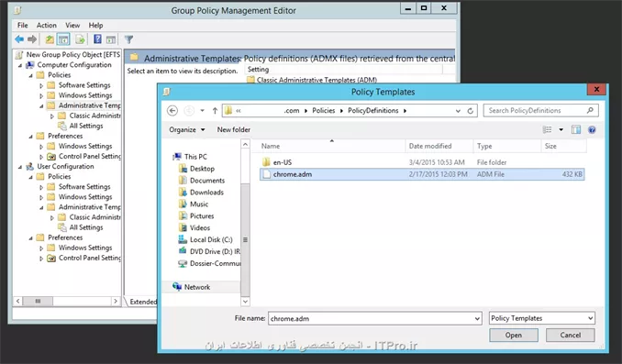The image size is (622, 364).
Task: Click the Forward arrow in Group Policy toolbar
Action: [32, 39]
